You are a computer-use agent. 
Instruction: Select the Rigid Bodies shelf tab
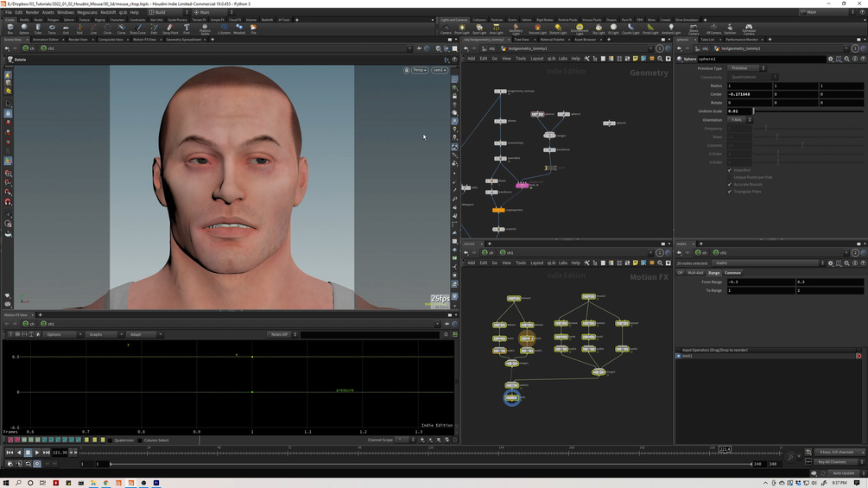[545, 20]
